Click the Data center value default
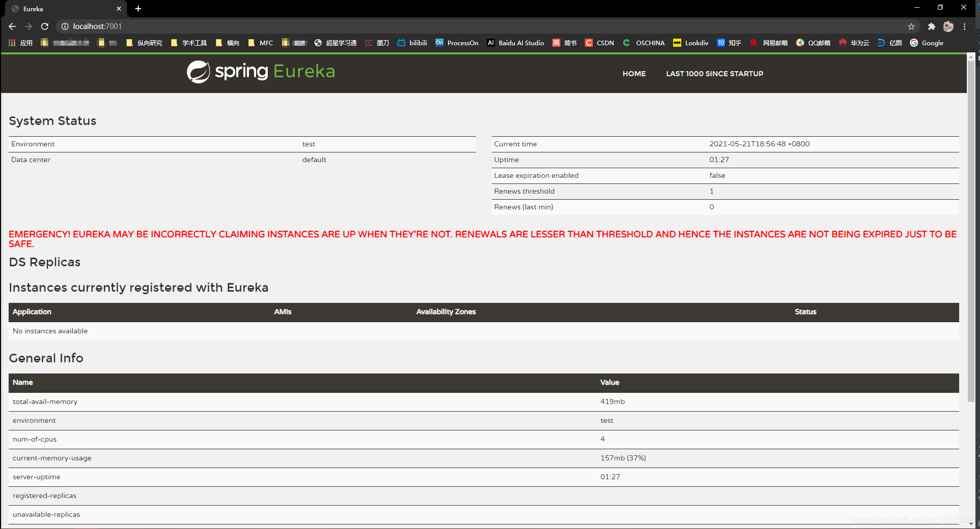This screenshot has height=529, width=980. (314, 160)
